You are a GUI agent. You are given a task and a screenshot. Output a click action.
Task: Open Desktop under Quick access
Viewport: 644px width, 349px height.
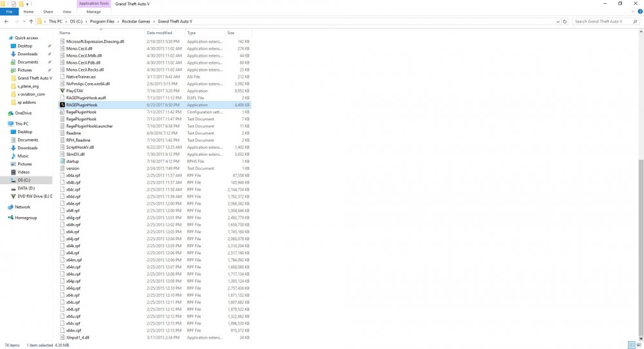click(x=24, y=46)
